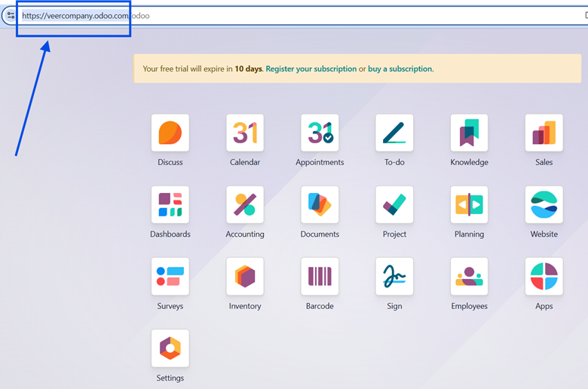Open the Project app
The image size is (588, 389).
[394, 205]
